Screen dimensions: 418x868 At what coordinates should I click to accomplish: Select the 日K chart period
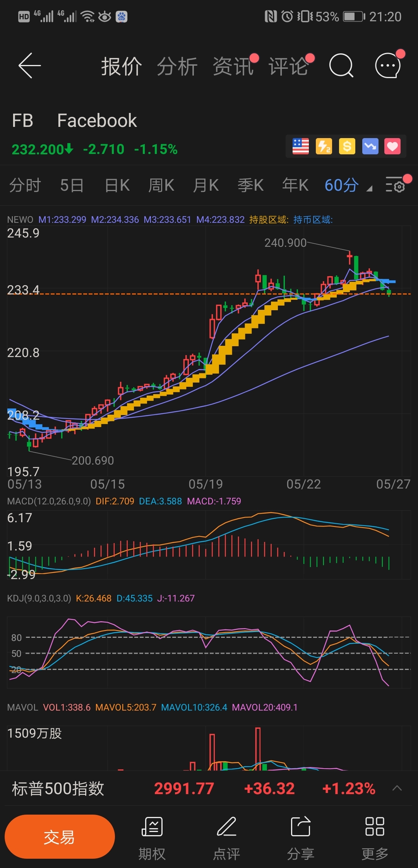point(117,185)
